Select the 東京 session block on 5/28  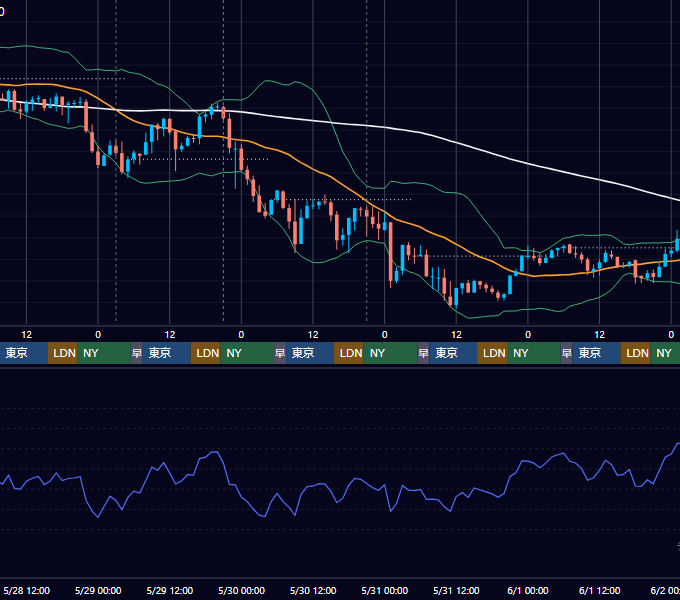[x=23, y=353]
